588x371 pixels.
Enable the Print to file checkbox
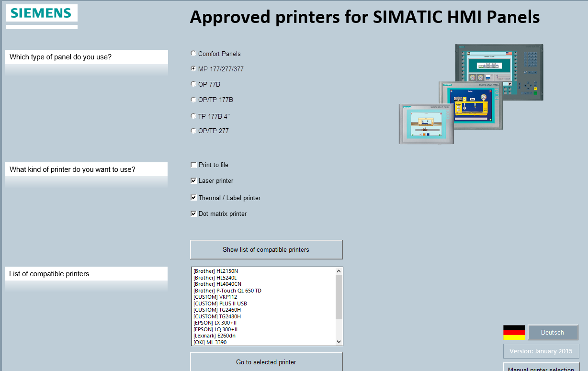[x=194, y=165]
